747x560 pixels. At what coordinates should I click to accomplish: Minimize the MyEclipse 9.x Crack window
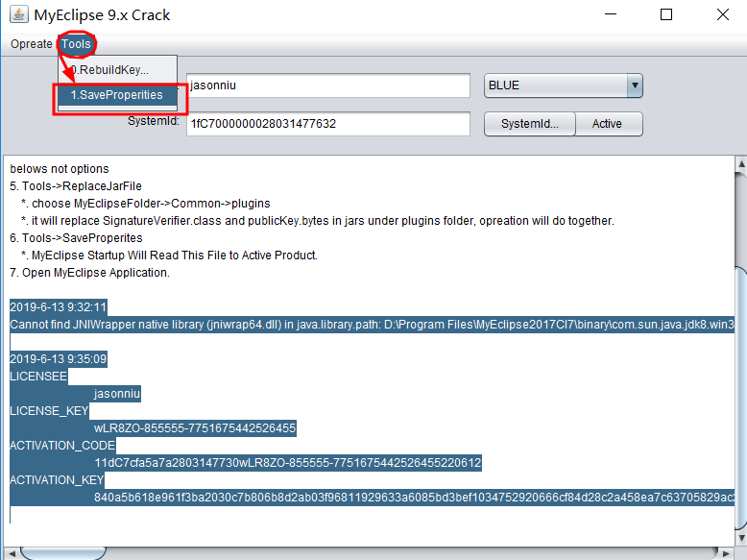click(611, 14)
